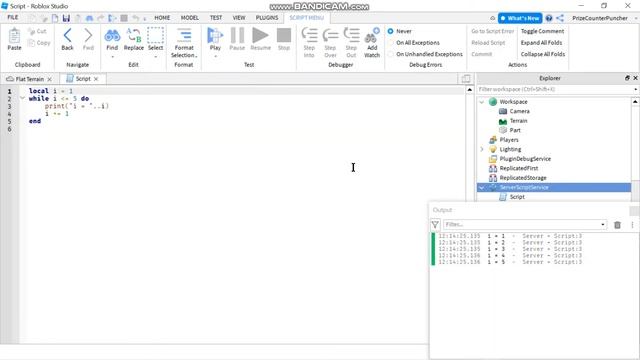Open the Explorer filter dropdown arrow
Screen dimensions: 640x360
[636, 89]
